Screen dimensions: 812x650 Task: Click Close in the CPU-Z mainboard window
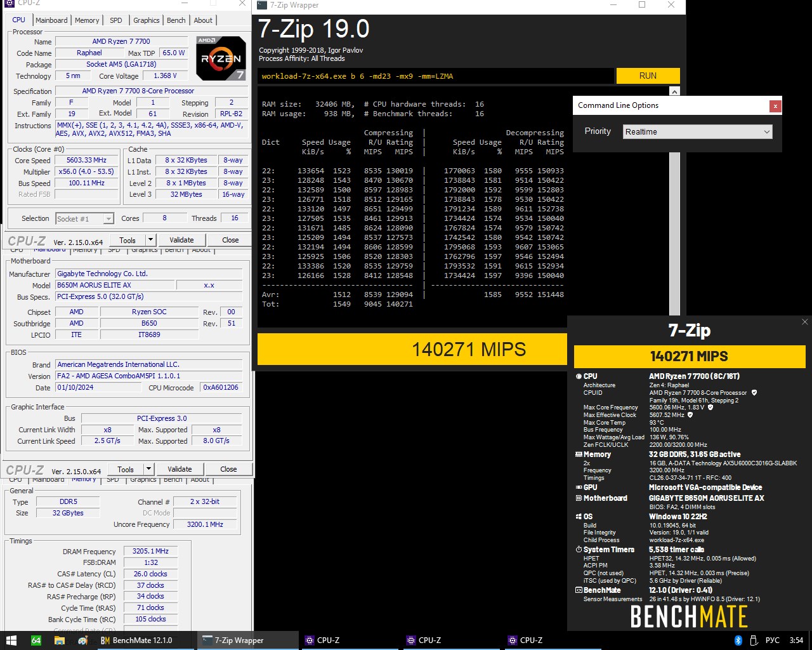228,469
